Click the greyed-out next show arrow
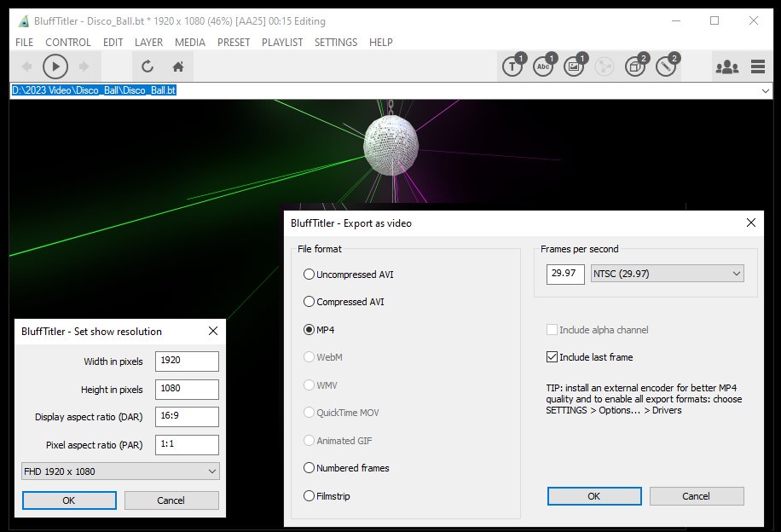The width and height of the screenshot is (781, 532). click(x=84, y=66)
